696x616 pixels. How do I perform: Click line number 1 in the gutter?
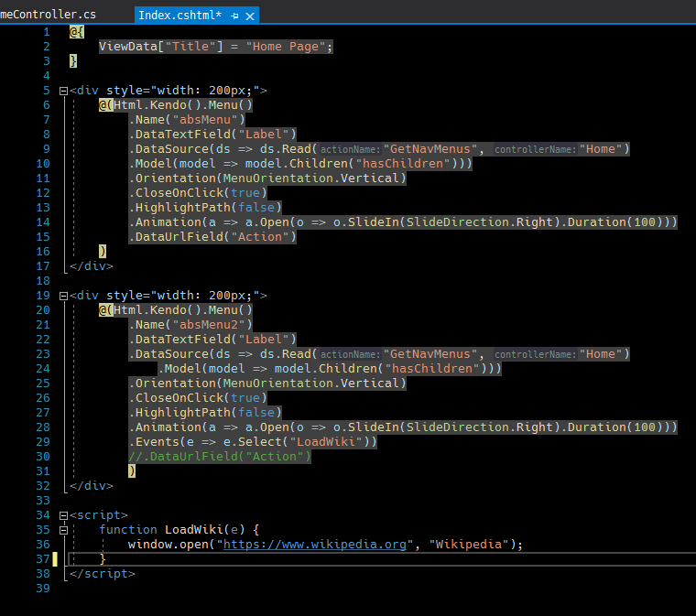[x=47, y=32]
